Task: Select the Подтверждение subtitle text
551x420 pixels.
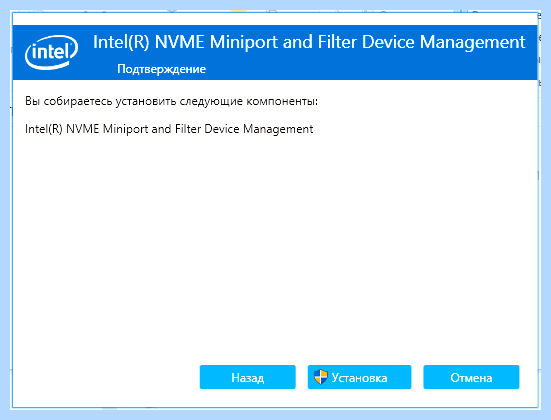Action: [x=161, y=69]
